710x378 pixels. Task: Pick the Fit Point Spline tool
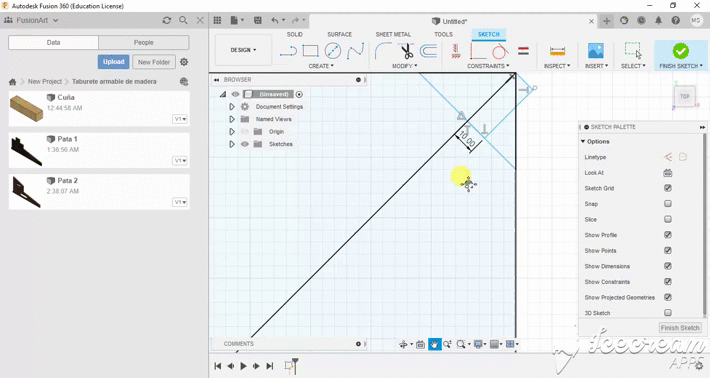pos(355,51)
